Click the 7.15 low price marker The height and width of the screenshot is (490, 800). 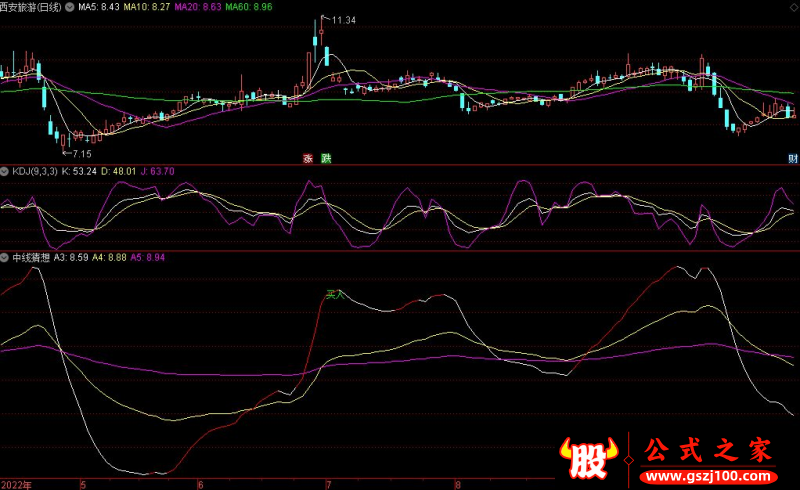pos(77,153)
